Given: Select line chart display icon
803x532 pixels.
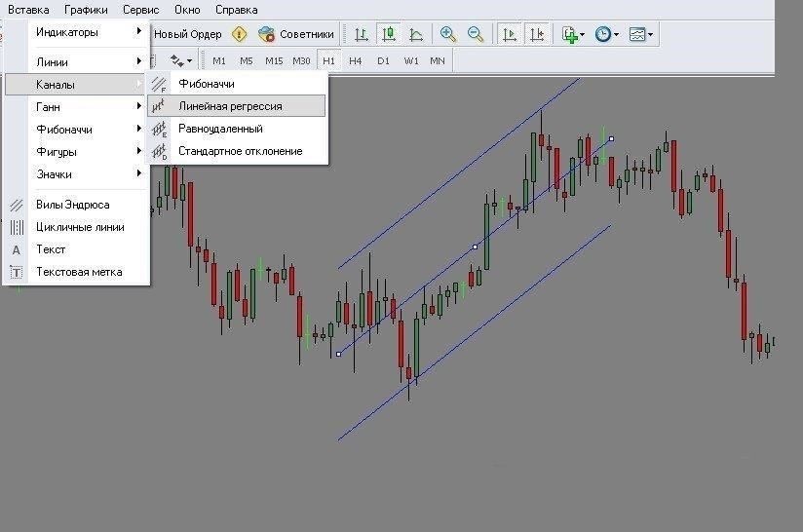Looking at the screenshot, I should coord(416,34).
